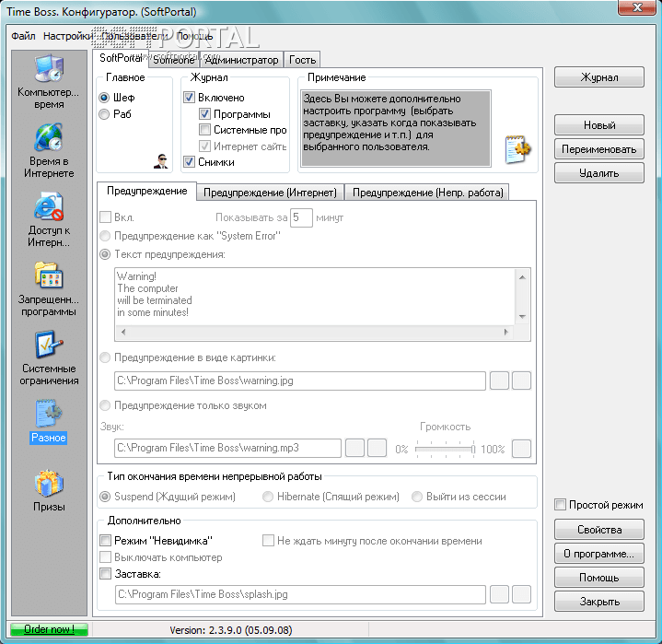Screen dimensions: 662x644
Task: Select Предупреждение как "System Error" option
Action: click(x=105, y=235)
